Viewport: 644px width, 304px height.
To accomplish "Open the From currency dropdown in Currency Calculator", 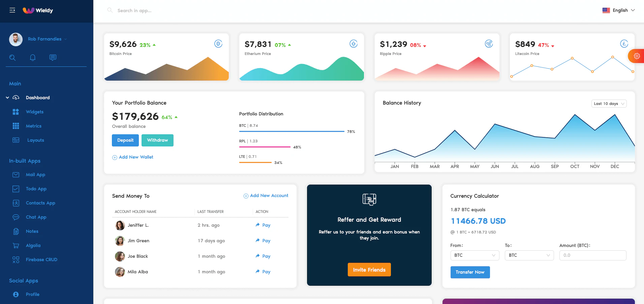I will 474,255.
